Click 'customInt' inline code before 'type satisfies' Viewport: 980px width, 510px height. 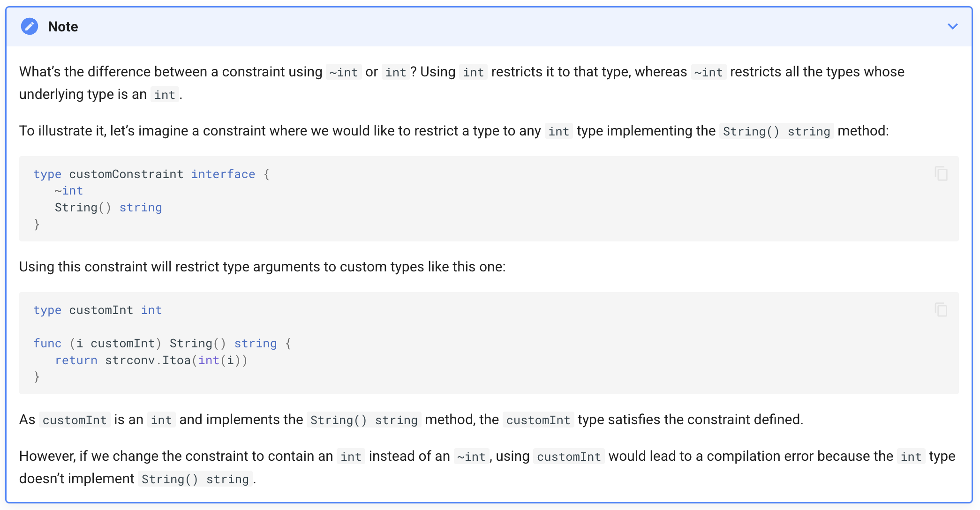(538, 420)
